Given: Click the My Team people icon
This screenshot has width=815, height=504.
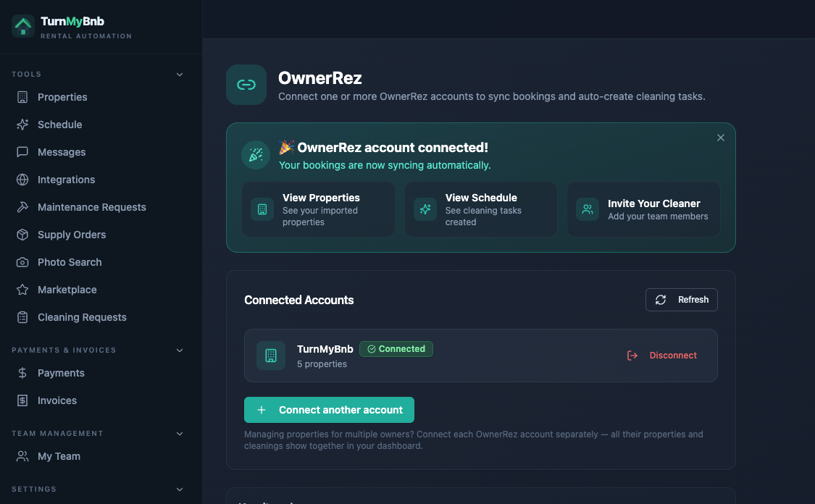Looking at the screenshot, I should pyautogui.click(x=22, y=456).
